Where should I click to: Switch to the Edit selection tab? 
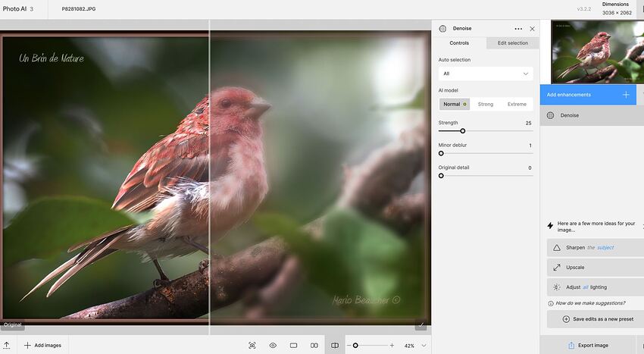coord(513,43)
